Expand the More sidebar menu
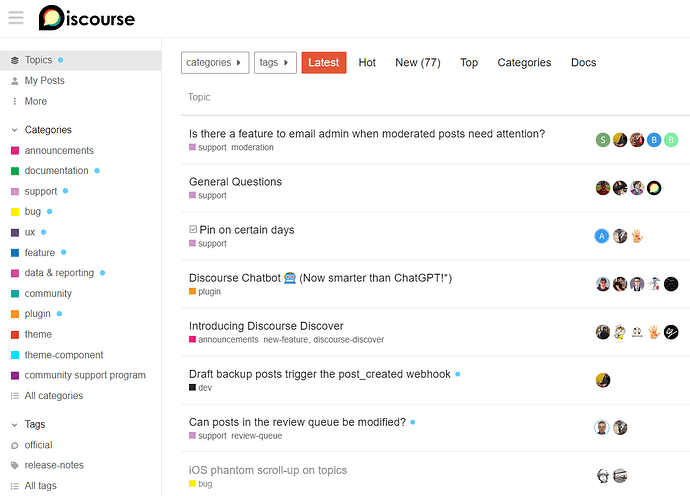 [36, 101]
